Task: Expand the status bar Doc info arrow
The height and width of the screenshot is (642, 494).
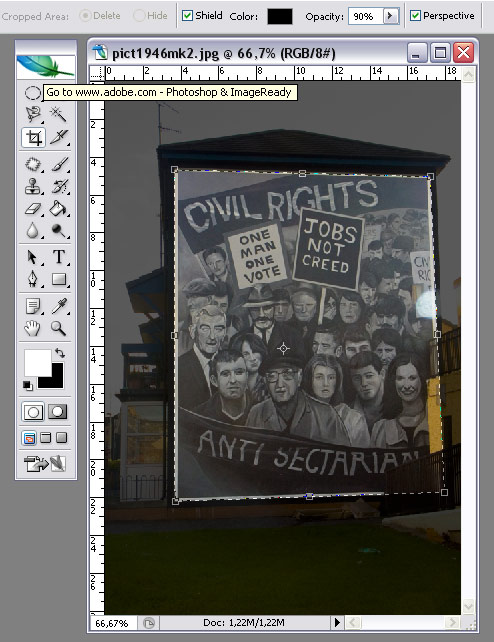Action: [337, 623]
